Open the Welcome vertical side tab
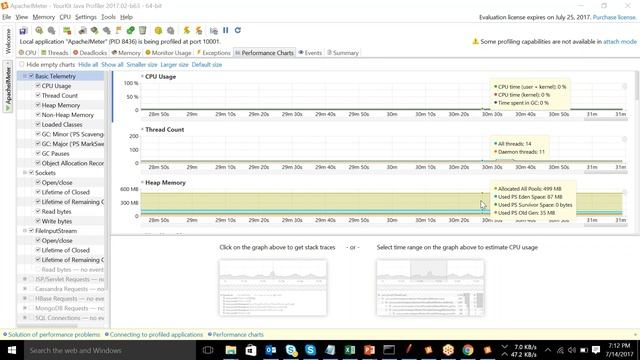The image size is (640, 360). 8,41
